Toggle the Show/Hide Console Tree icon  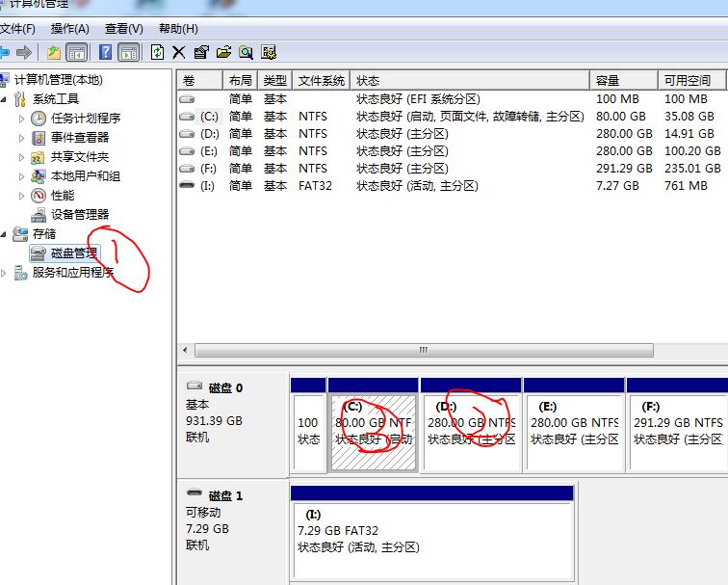point(77,52)
